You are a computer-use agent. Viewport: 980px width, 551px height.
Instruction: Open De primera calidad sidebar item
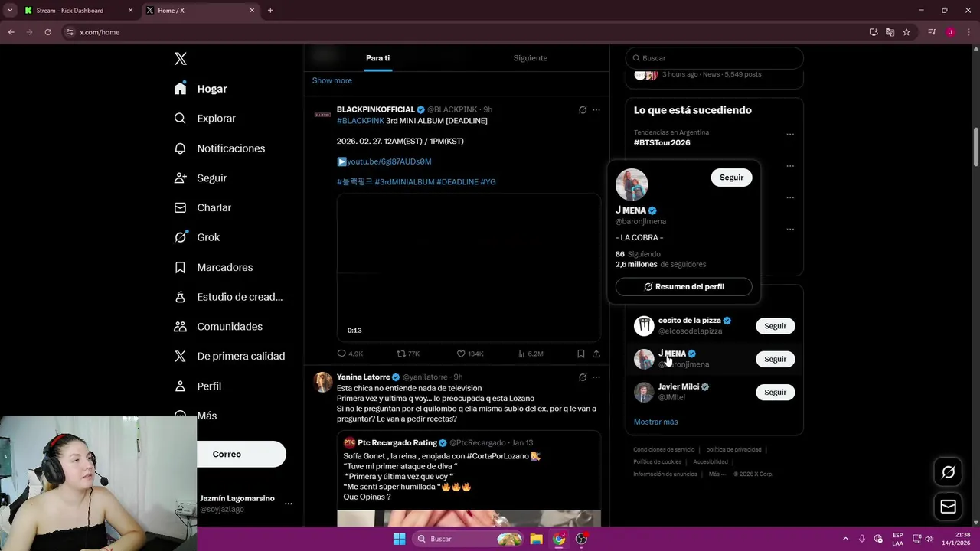click(x=230, y=357)
